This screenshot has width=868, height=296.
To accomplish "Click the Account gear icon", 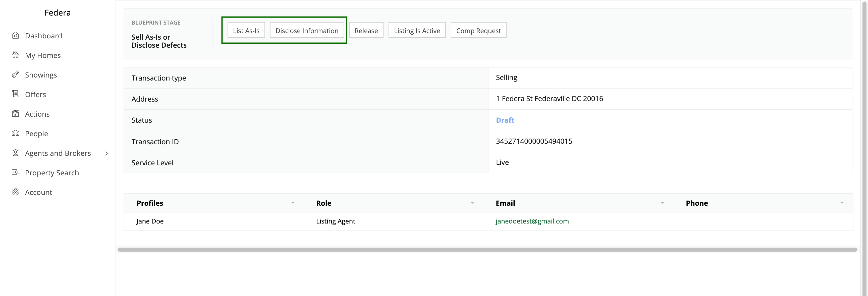I will [16, 192].
